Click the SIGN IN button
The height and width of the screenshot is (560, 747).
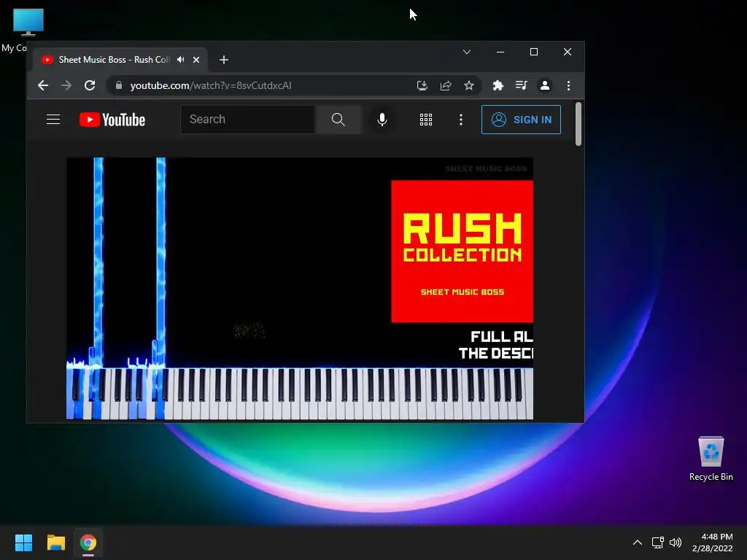[521, 120]
